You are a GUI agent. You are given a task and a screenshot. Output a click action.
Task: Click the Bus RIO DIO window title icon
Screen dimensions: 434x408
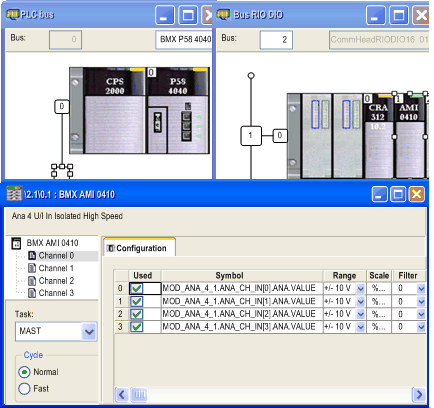pyautogui.click(x=223, y=15)
